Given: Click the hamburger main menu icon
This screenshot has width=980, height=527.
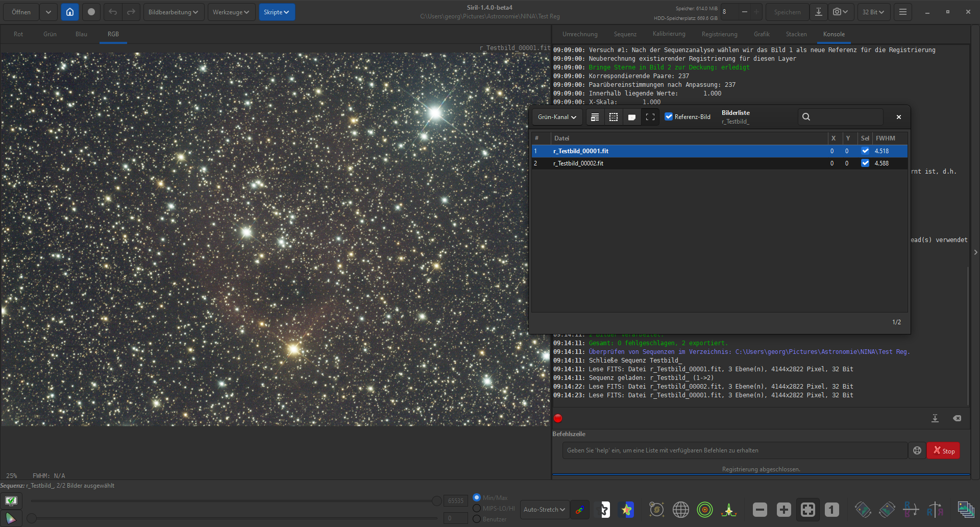Looking at the screenshot, I should click(903, 12).
